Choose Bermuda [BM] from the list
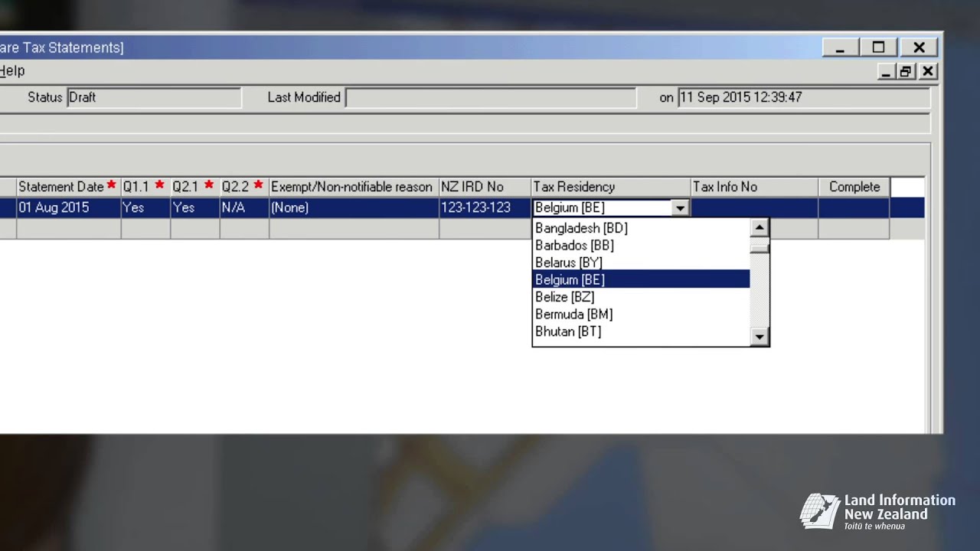Viewport: 980px width, 551px height. 642,314
